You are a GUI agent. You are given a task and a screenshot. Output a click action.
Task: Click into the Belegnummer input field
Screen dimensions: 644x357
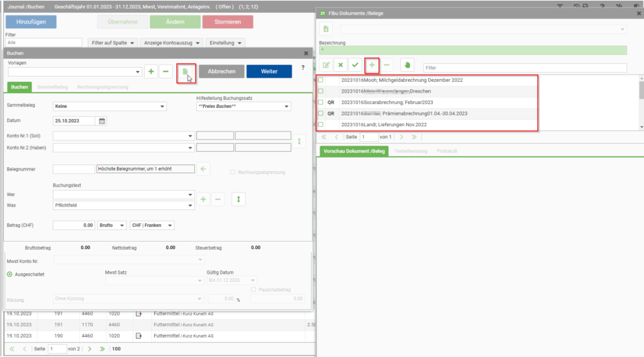pyautogui.click(x=74, y=169)
